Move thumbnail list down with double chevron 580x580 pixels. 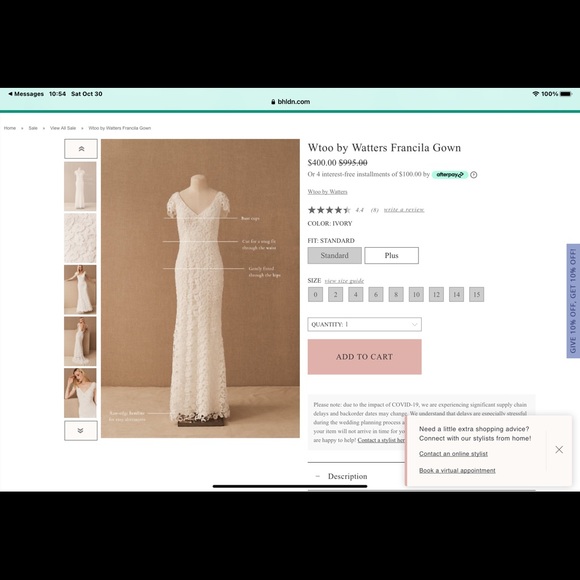81,431
